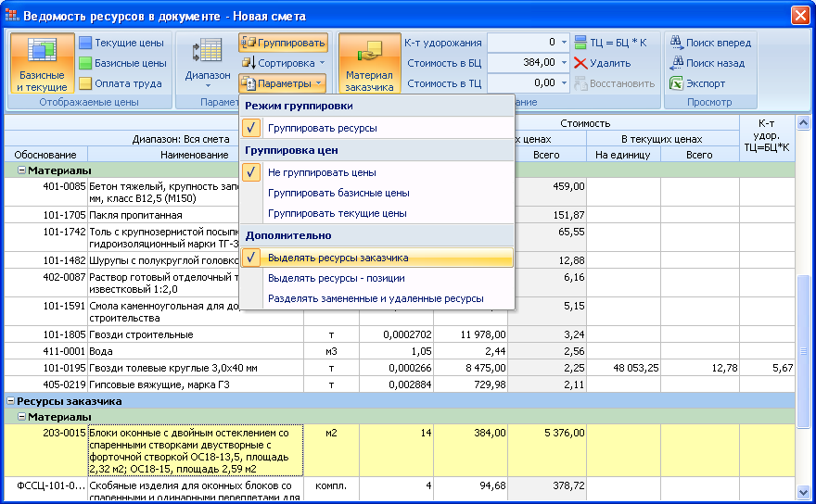Collapse the top Материалы group
Screen dimensions: 816x504
(x=22, y=170)
